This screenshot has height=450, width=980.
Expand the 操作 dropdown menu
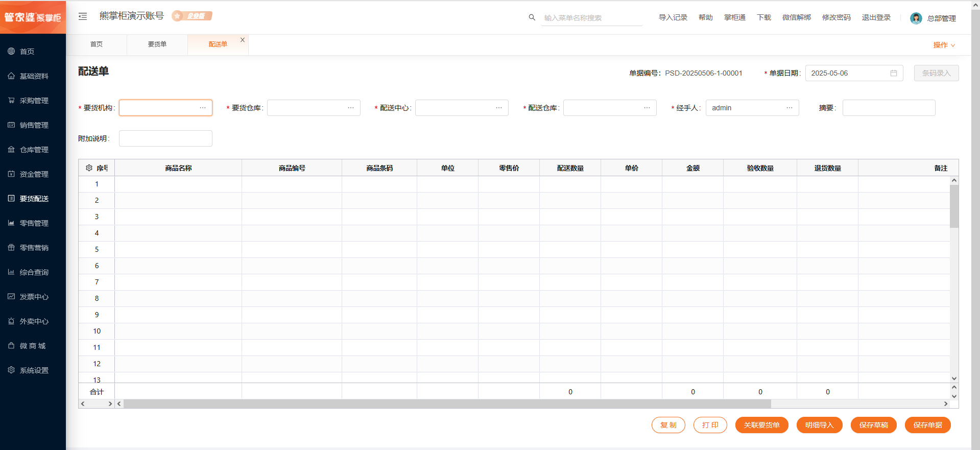pos(944,45)
